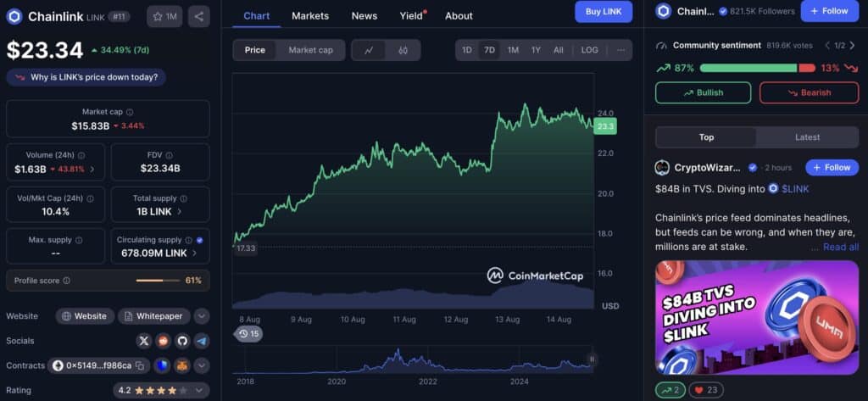Click the history clock 15 badge
This screenshot has width=868, height=401.
pos(248,333)
